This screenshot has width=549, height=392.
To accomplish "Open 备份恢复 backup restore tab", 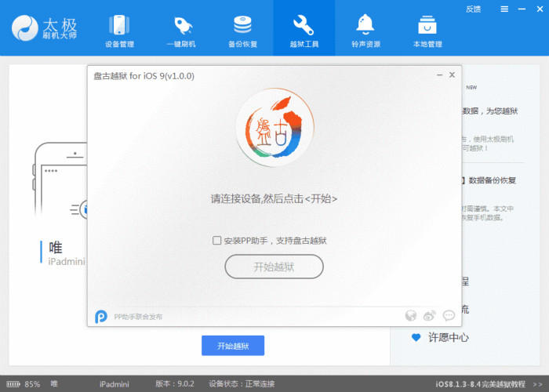I will point(242,30).
